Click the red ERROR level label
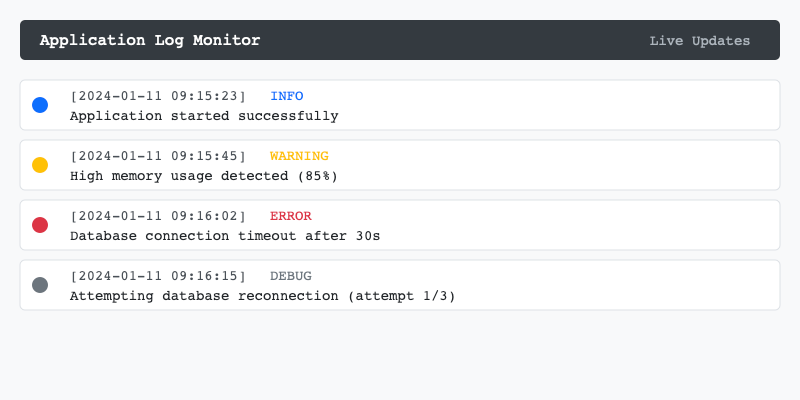The height and width of the screenshot is (400, 800). [291, 216]
